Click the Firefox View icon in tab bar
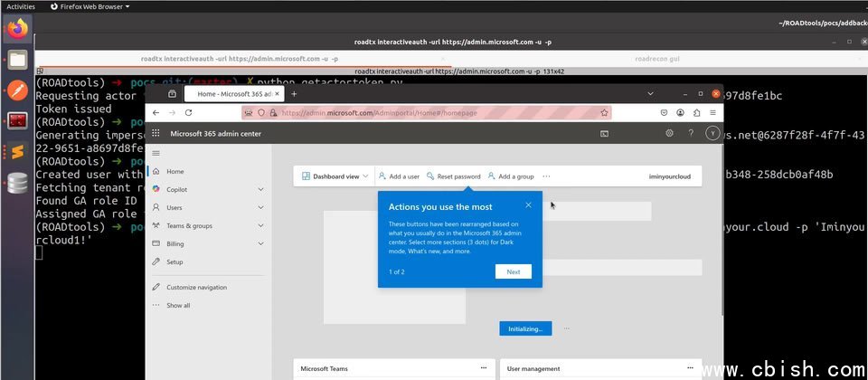 (172, 94)
